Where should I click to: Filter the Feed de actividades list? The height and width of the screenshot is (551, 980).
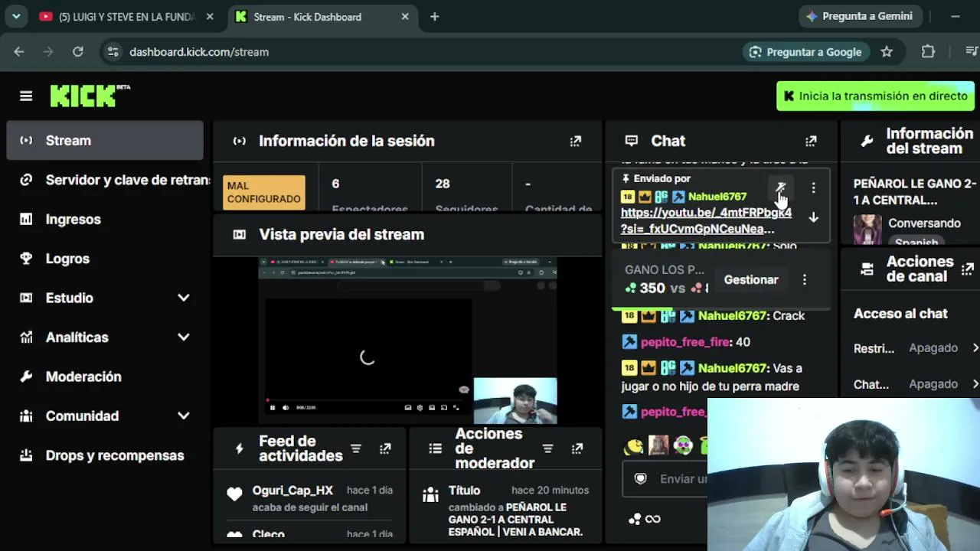356,448
